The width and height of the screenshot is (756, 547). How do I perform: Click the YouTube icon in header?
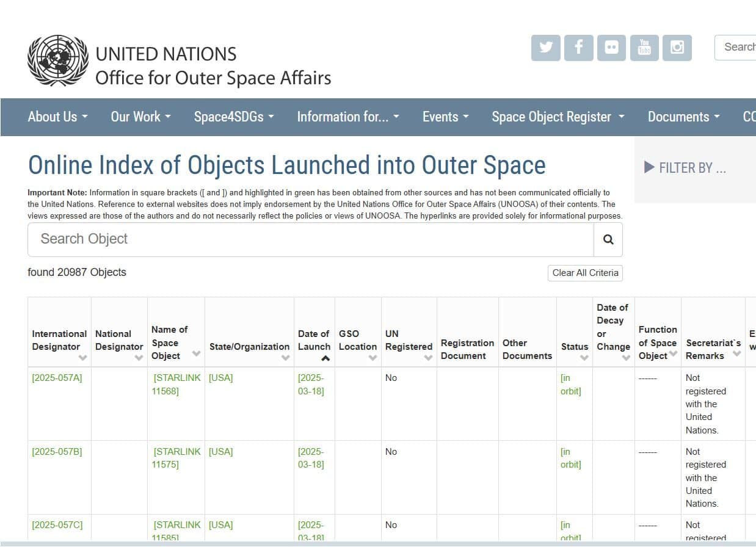point(644,48)
